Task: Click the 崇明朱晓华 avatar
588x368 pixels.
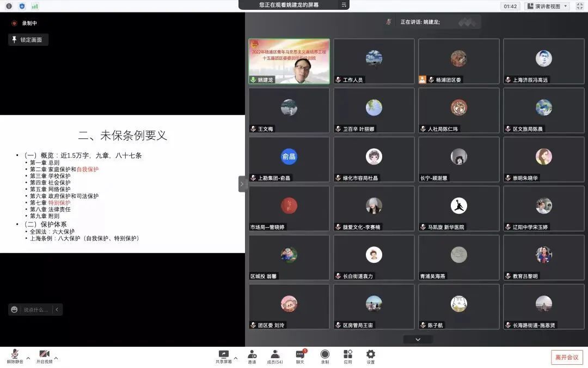Action: click(544, 156)
